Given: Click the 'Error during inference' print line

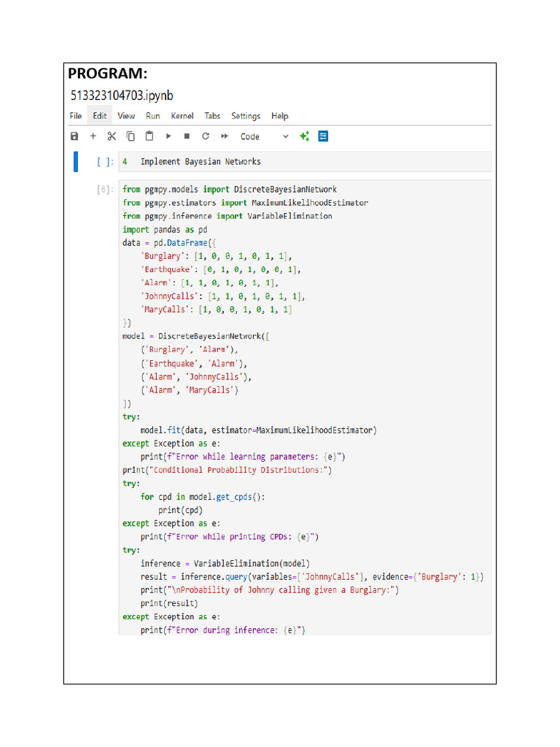Looking at the screenshot, I should pos(223,630).
